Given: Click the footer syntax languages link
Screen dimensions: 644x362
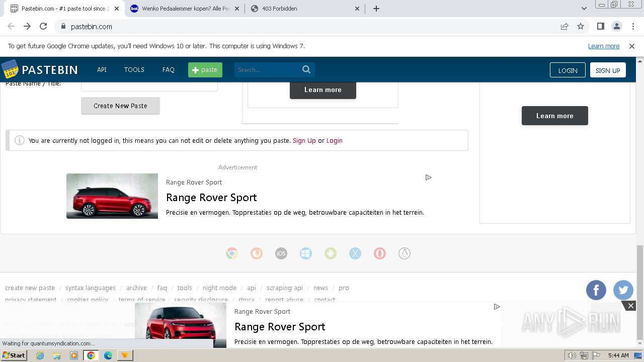Looking at the screenshot, I should click(x=91, y=288).
